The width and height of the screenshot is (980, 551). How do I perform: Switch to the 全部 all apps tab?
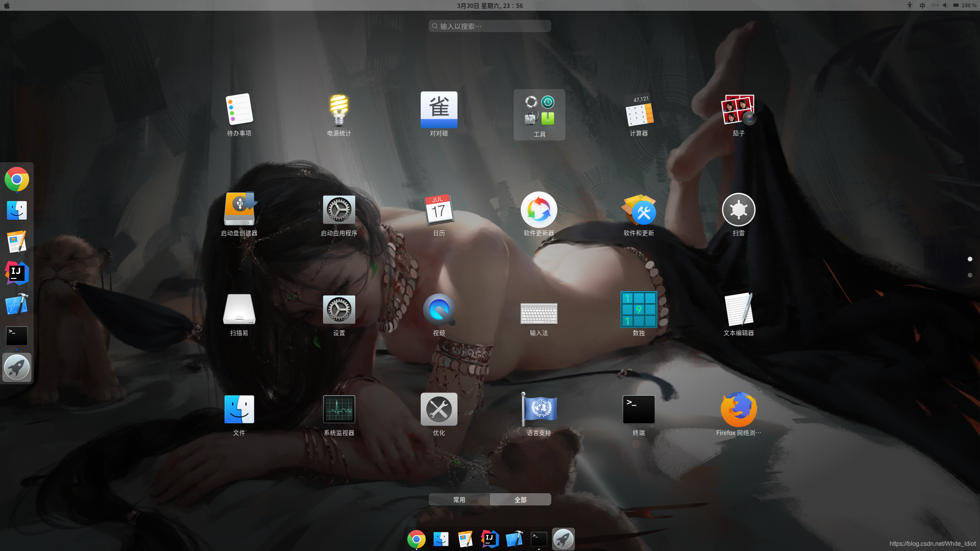coord(520,499)
